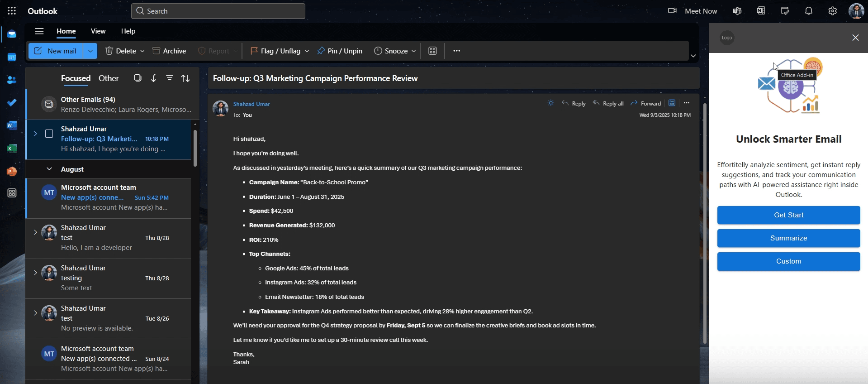Select the Other inbox tab

[109, 78]
